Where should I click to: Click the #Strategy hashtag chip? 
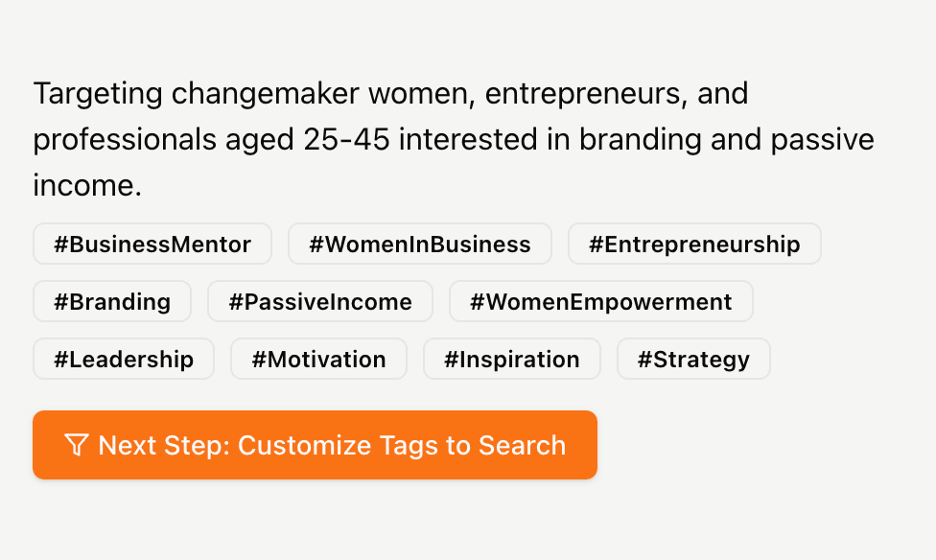[x=693, y=359]
